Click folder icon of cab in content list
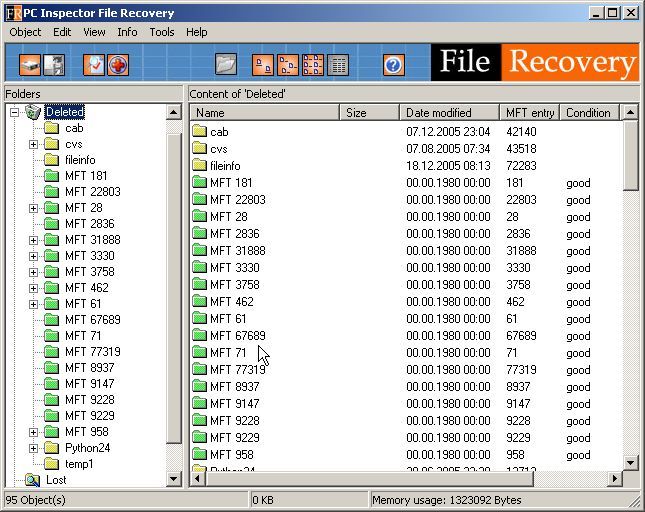Viewport: 645px width, 512px height. (x=200, y=131)
